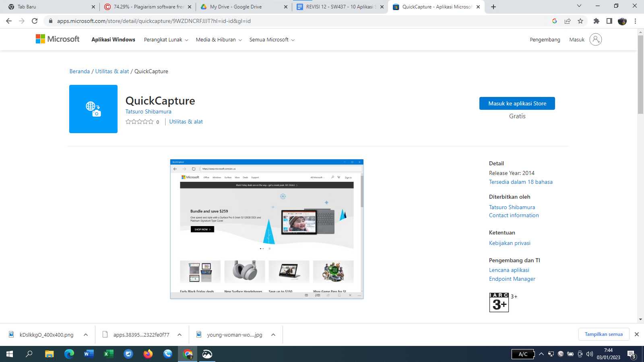Image resolution: width=644 pixels, height=362 pixels.
Task: Click the QuickCapture app screenshot
Action: click(267, 229)
